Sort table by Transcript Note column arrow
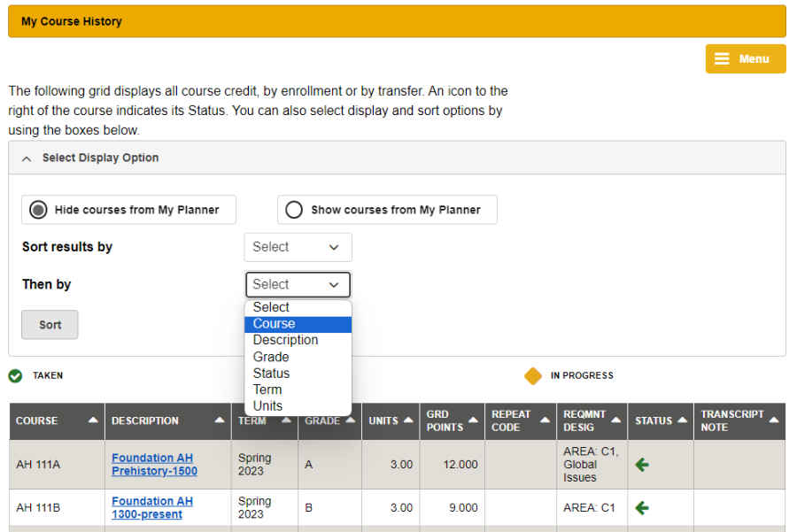The image size is (797, 532). click(x=773, y=421)
